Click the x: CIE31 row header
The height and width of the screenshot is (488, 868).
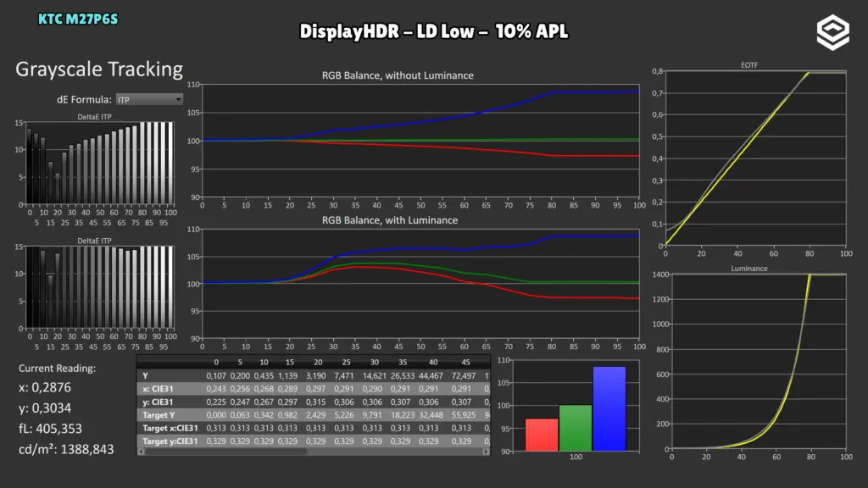pos(158,389)
